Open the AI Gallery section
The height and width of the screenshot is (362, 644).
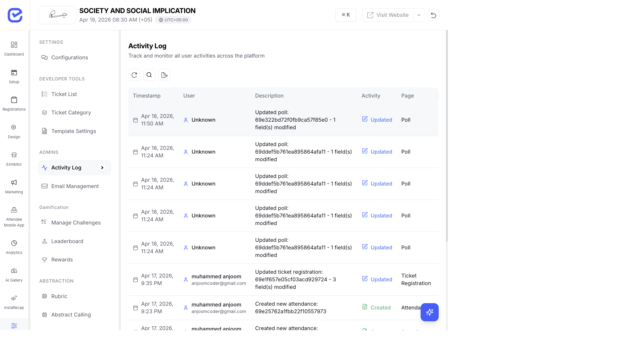coord(14,275)
